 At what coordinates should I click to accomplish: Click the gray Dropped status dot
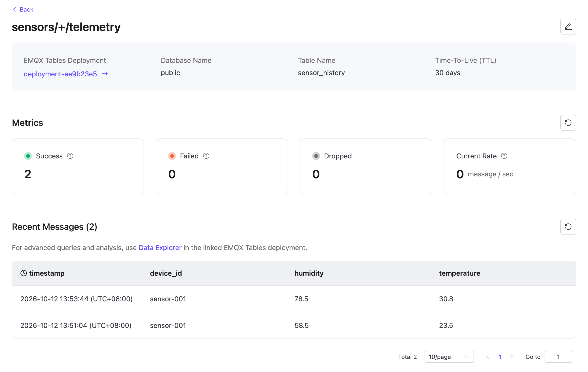click(316, 156)
